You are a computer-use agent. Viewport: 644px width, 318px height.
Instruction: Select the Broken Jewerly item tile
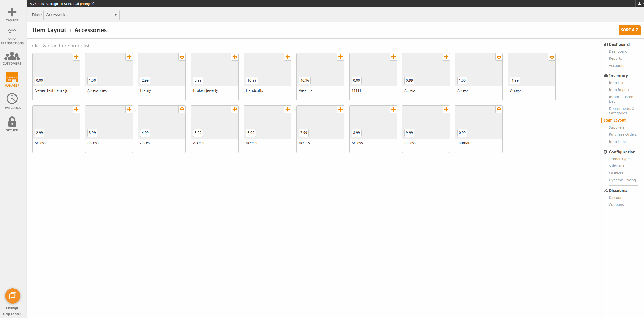tap(214, 76)
